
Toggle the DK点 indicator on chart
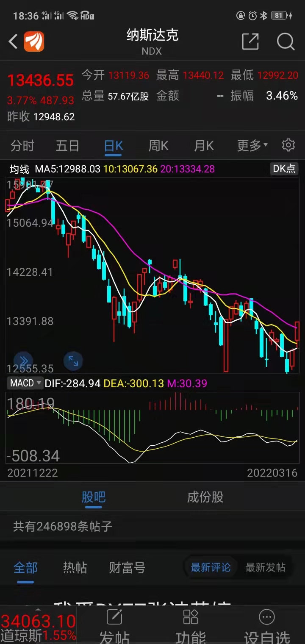[x=284, y=169]
